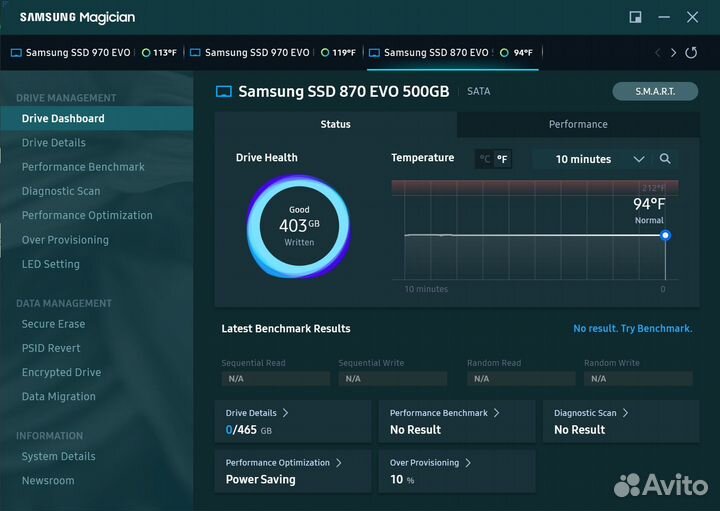Expand the Performance Optimization card chevron
The width and height of the screenshot is (720, 511).
(338, 463)
